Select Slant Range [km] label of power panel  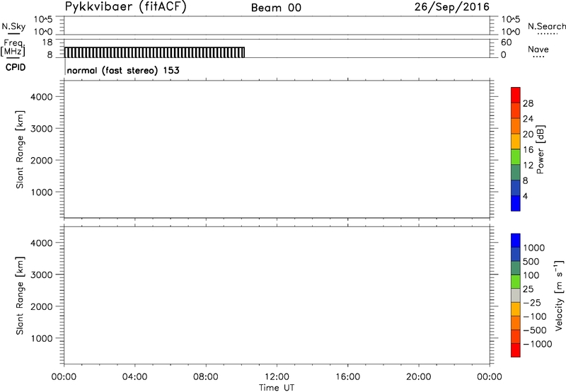20,149
